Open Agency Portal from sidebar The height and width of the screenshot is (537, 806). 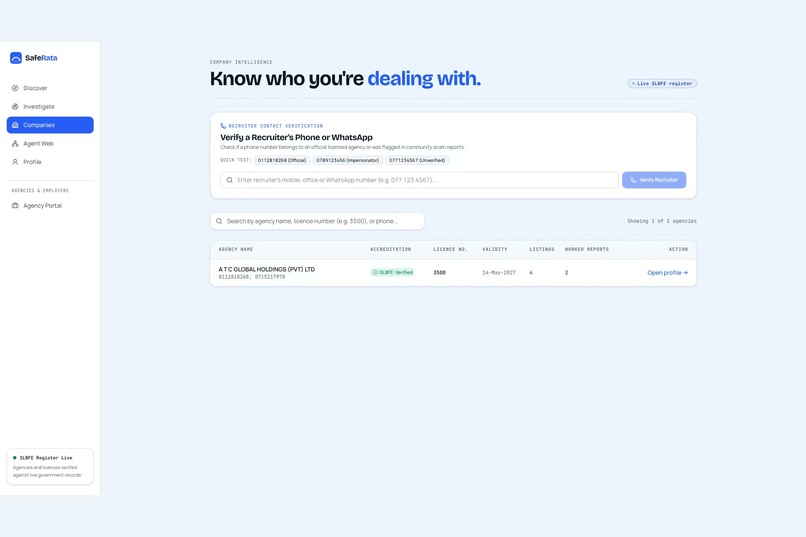(x=50, y=206)
